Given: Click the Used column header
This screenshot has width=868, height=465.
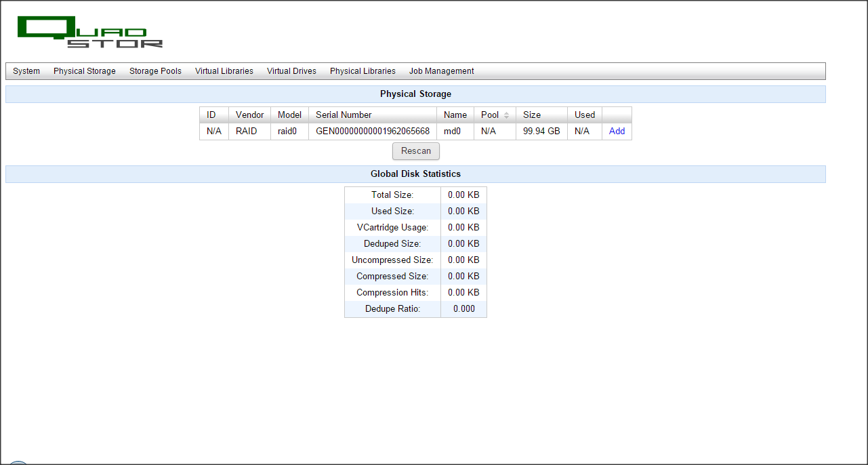Looking at the screenshot, I should [584, 115].
